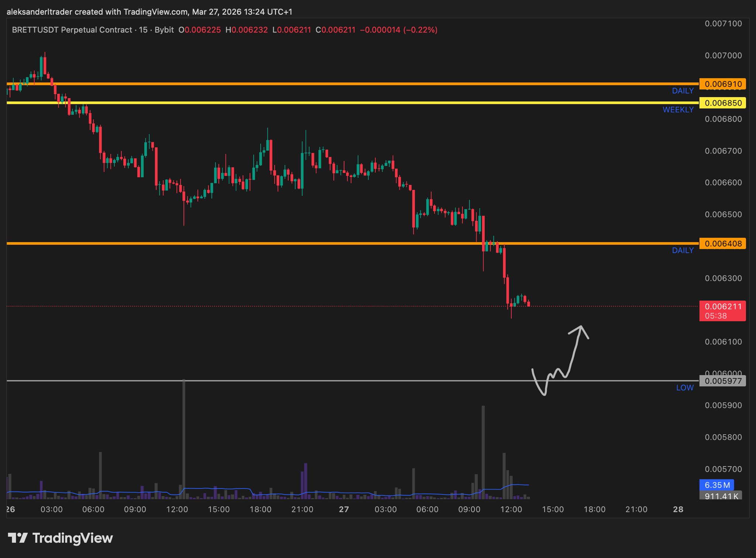Click the 27 date marker on time axis

(x=344, y=510)
